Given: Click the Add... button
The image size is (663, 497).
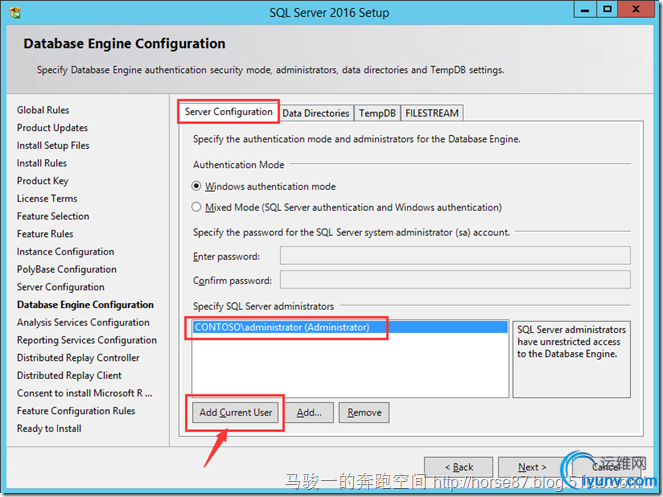Looking at the screenshot, I should point(309,412).
